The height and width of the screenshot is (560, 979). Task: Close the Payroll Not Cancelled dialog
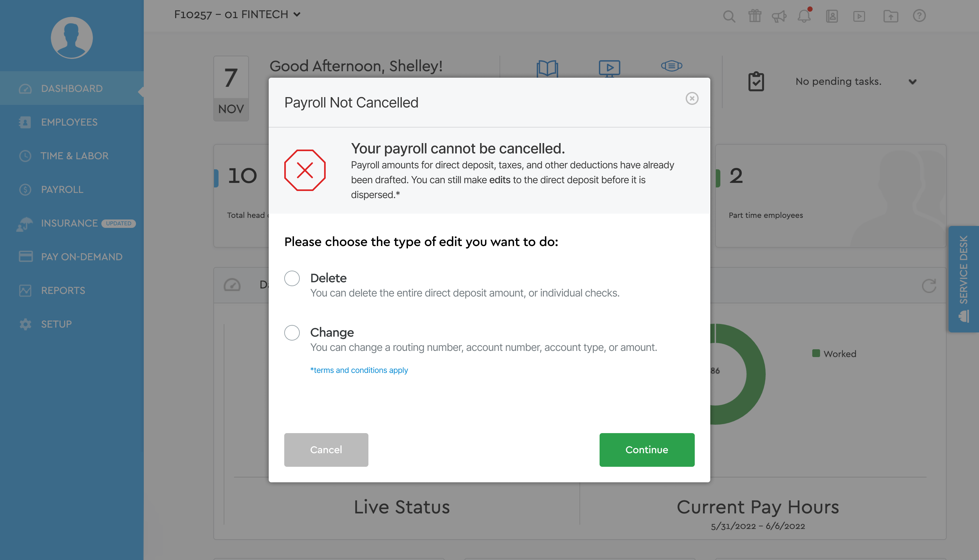click(692, 98)
